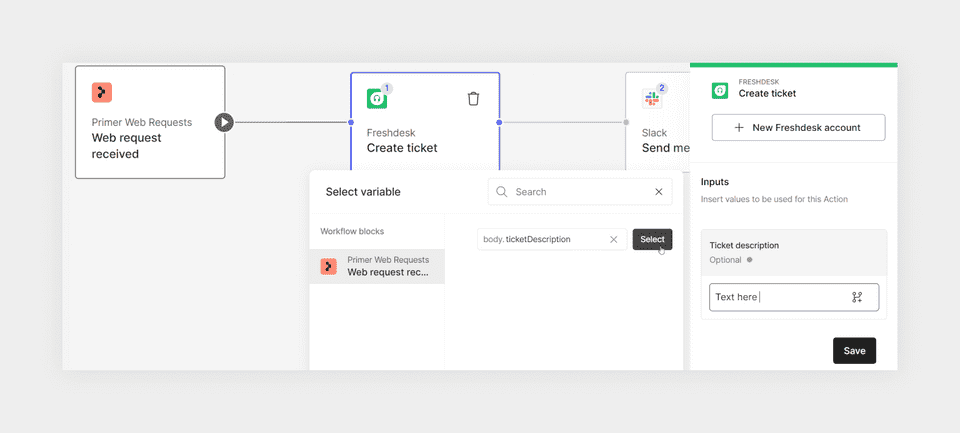
Task: Click the play trigger icon on the Web request block
Action: pos(224,122)
